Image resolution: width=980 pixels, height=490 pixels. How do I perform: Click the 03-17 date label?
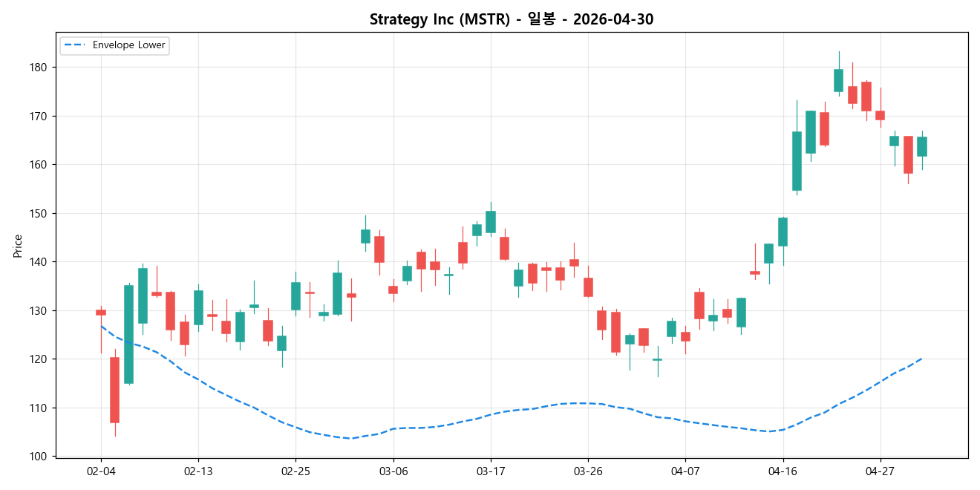pyautogui.click(x=490, y=471)
